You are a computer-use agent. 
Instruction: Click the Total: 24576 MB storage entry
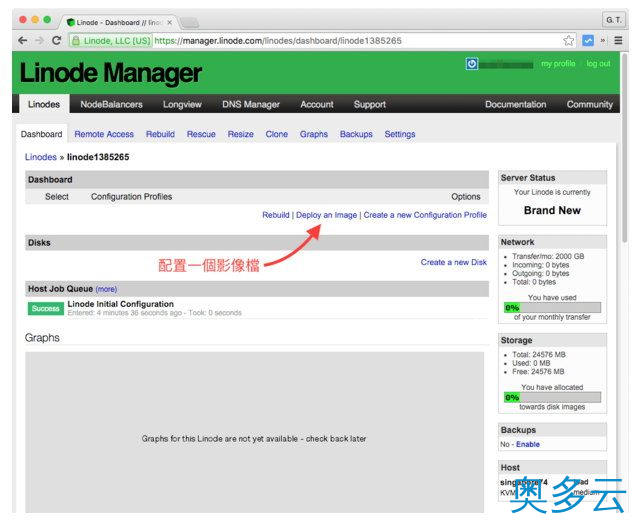tap(539, 355)
